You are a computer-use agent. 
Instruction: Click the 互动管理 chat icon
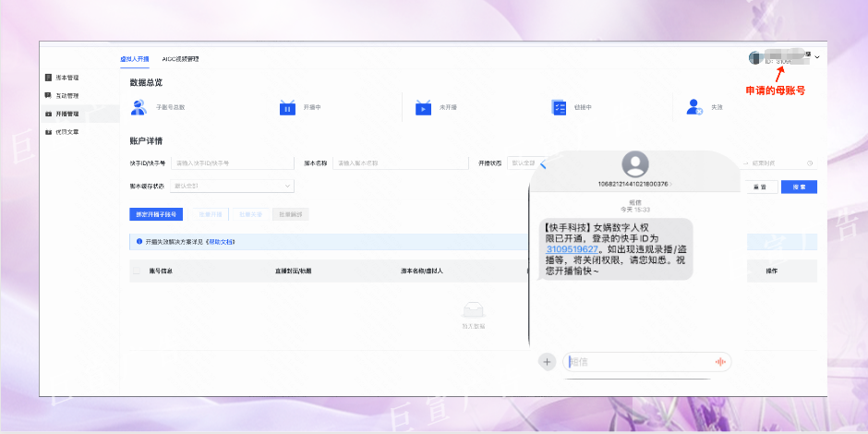click(49, 96)
